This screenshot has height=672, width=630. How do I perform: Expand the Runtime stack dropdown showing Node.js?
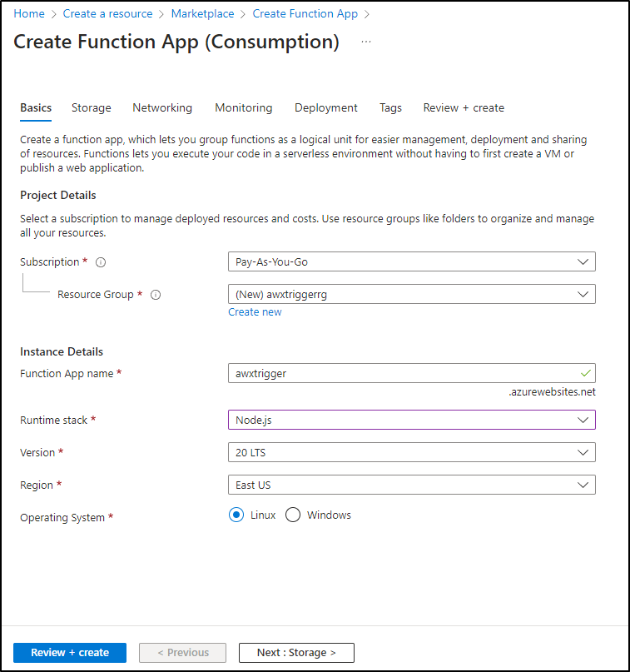(x=412, y=420)
